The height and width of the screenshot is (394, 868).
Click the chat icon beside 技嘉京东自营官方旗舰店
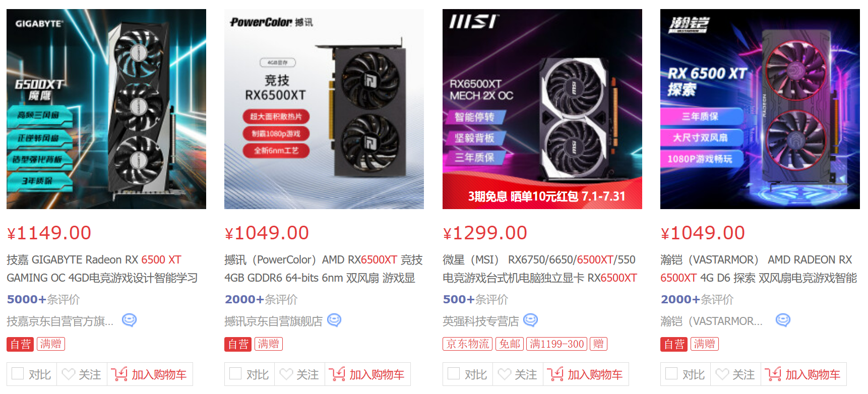click(130, 320)
